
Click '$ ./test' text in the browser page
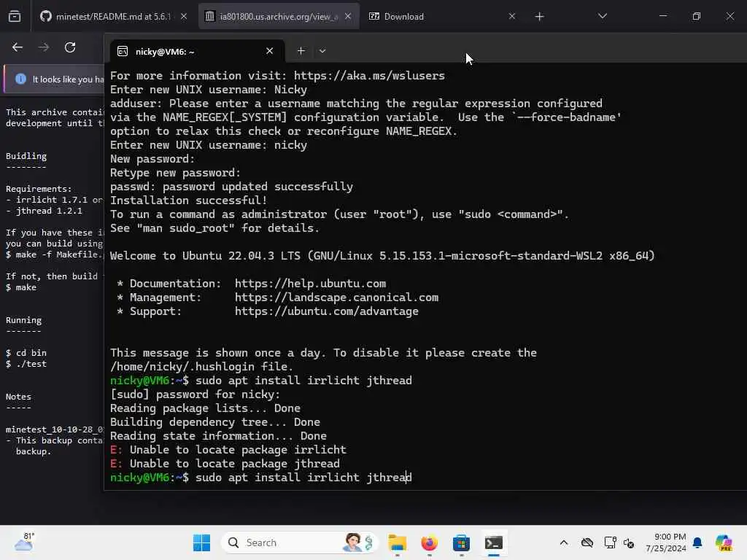pos(26,364)
